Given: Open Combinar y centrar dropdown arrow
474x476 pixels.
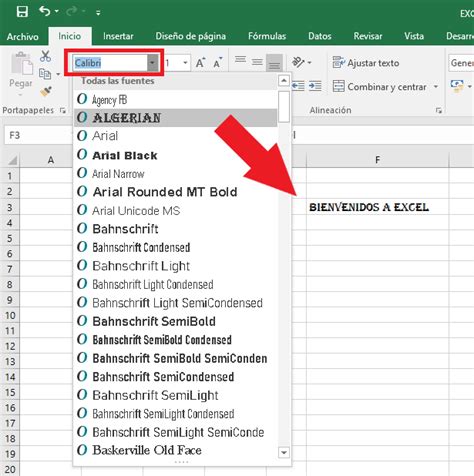Looking at the screenshot, I should (x=436, y=87).
